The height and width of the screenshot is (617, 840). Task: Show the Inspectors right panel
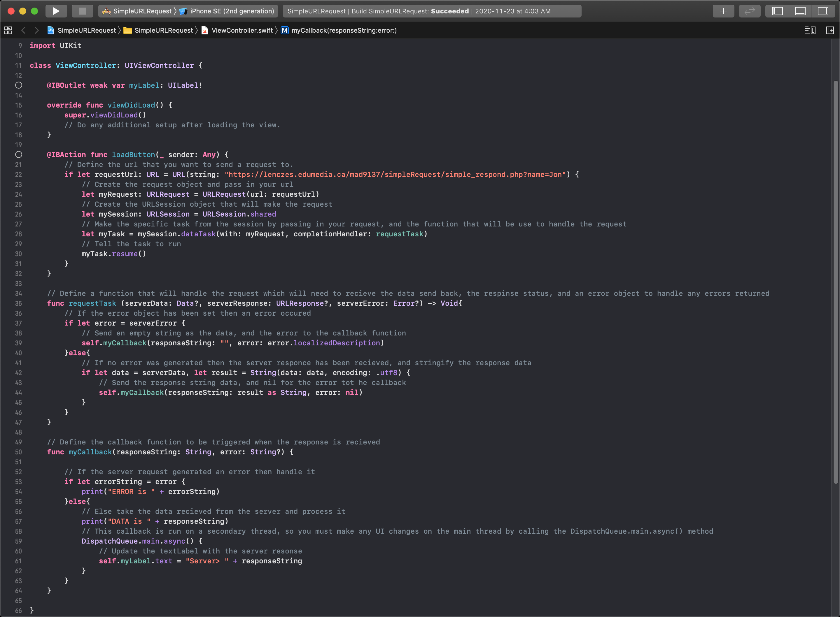823,11
